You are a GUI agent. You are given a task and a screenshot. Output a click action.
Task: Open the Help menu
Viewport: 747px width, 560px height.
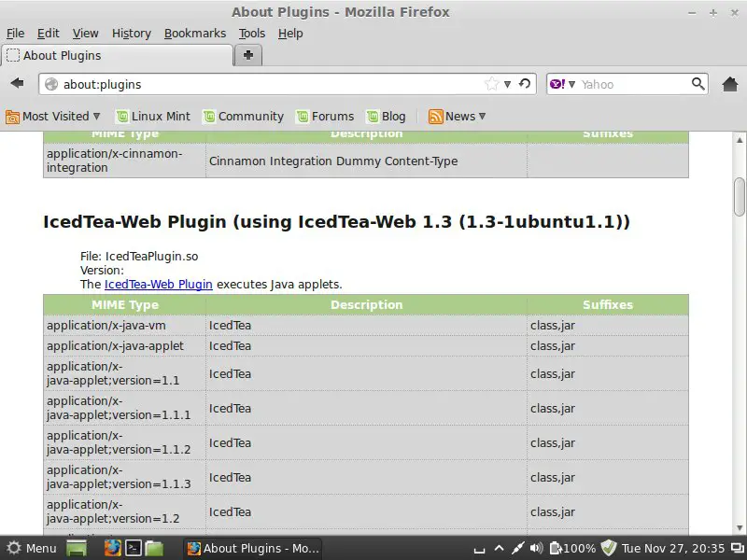(290, 34)
